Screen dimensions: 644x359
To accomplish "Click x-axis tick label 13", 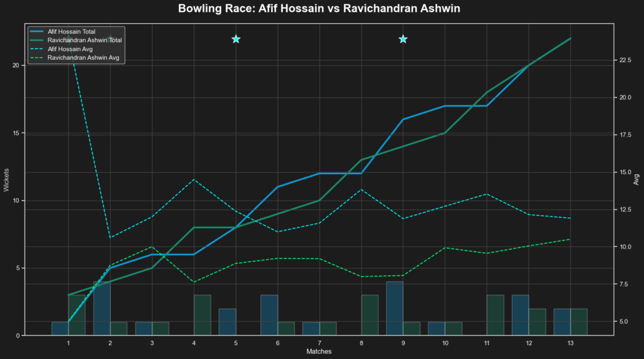I will [570, 343].
